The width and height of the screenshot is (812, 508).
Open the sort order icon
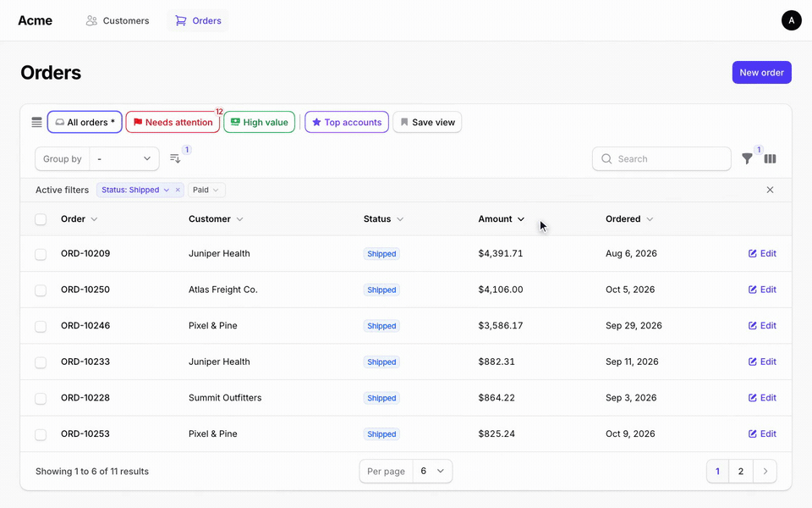pos(175,158)
